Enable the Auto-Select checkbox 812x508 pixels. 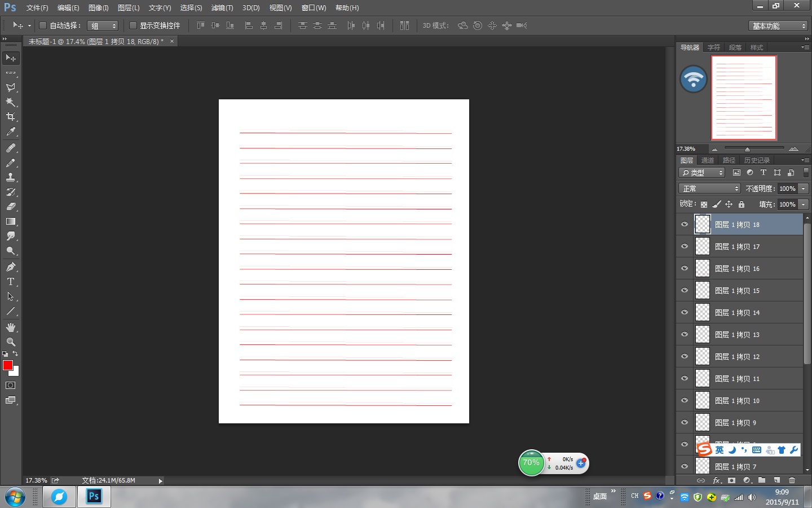(43, 25)
